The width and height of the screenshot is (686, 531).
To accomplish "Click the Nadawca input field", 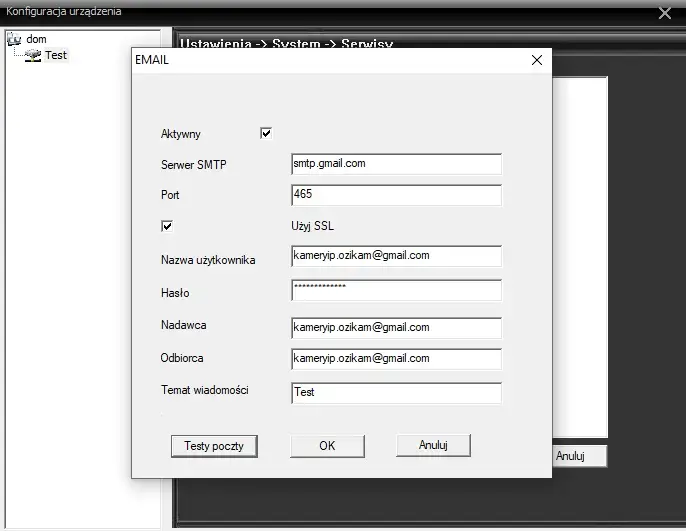I will point(396,328).
